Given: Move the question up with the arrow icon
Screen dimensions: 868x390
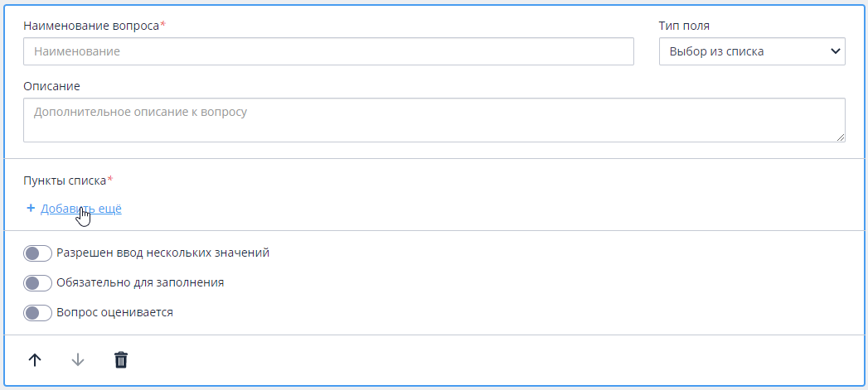Looking at the screenshot, I should coord(35,360).
